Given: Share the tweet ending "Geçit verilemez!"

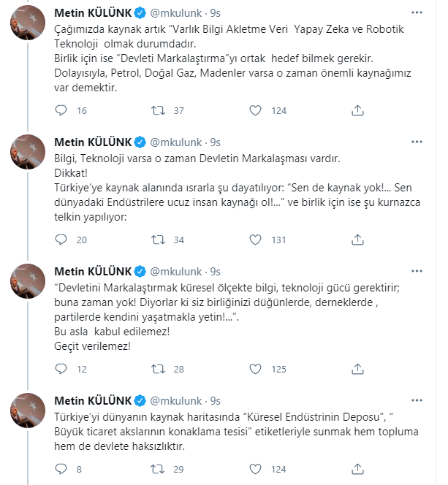Looking at the screenshot, I should point(357,369).
